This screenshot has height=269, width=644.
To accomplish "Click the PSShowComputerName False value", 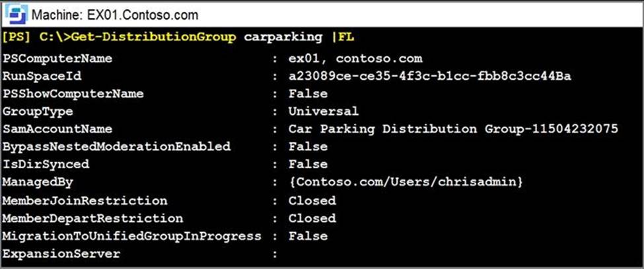I will click(x=308, y=94).
